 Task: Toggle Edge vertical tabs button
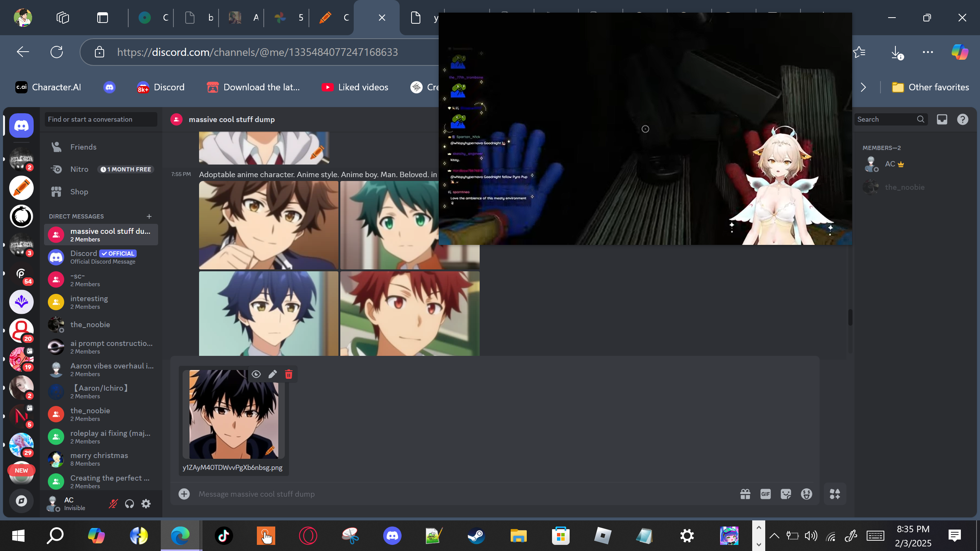[x=102, y=18]
